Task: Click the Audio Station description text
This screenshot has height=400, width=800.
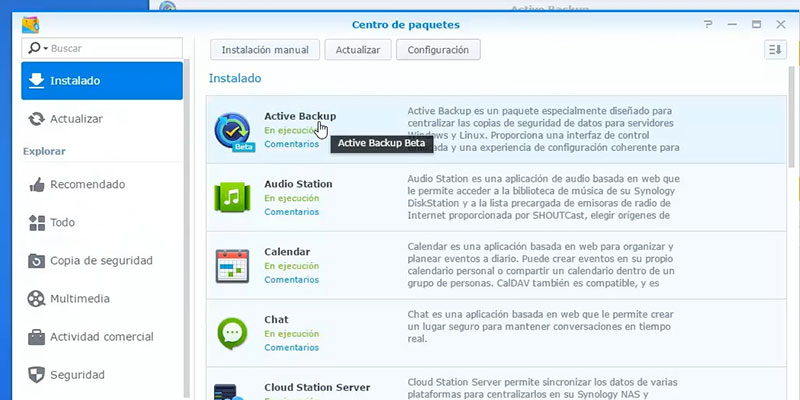Action: pyautogui.click(x=543, y=197)
